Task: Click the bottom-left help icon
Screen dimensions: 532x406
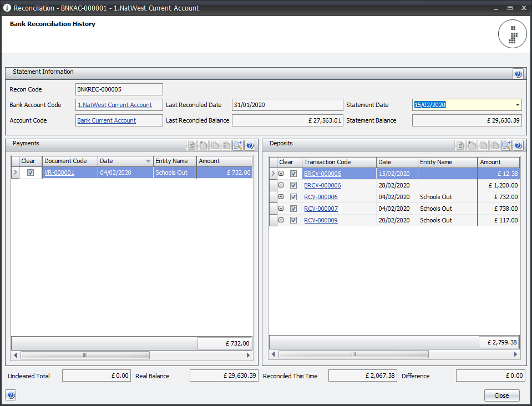Action: tap(11, 395)
